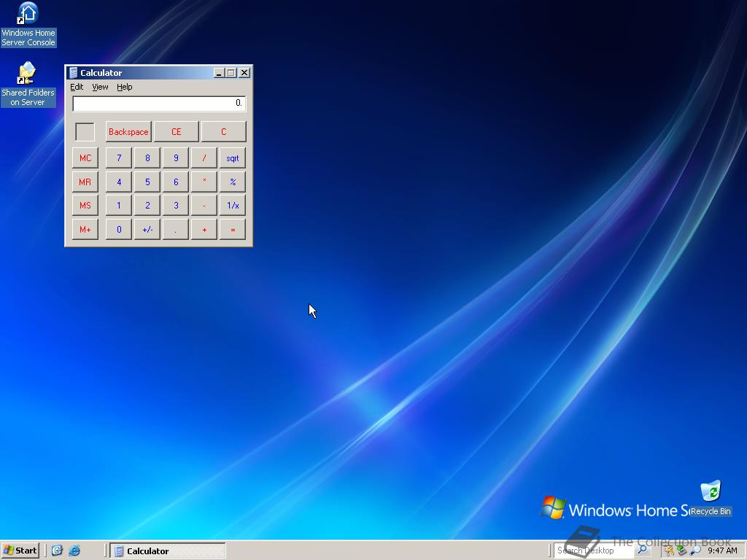Click the percent (%) button
The height and width of the screenshot is (560, 747).
[233, 182]
